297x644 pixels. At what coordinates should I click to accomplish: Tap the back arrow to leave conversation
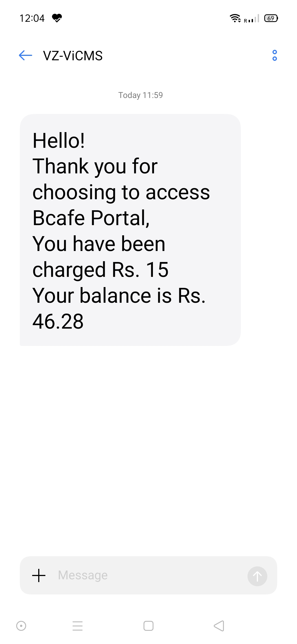click(26, 55)
